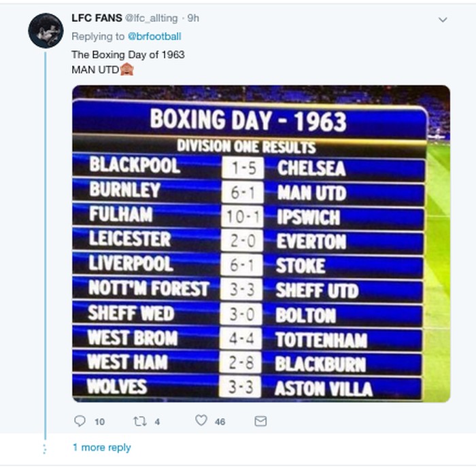
Task: Click the tweet text 'The Boxing Day of 1963'
Action: pyautogui.click(x=128, y=54)
